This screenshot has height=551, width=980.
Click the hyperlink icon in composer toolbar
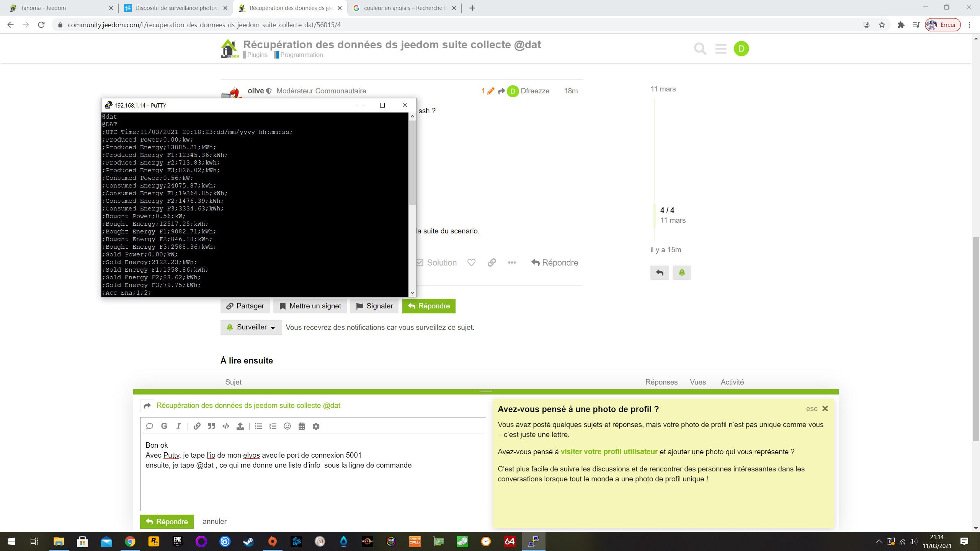197,426
